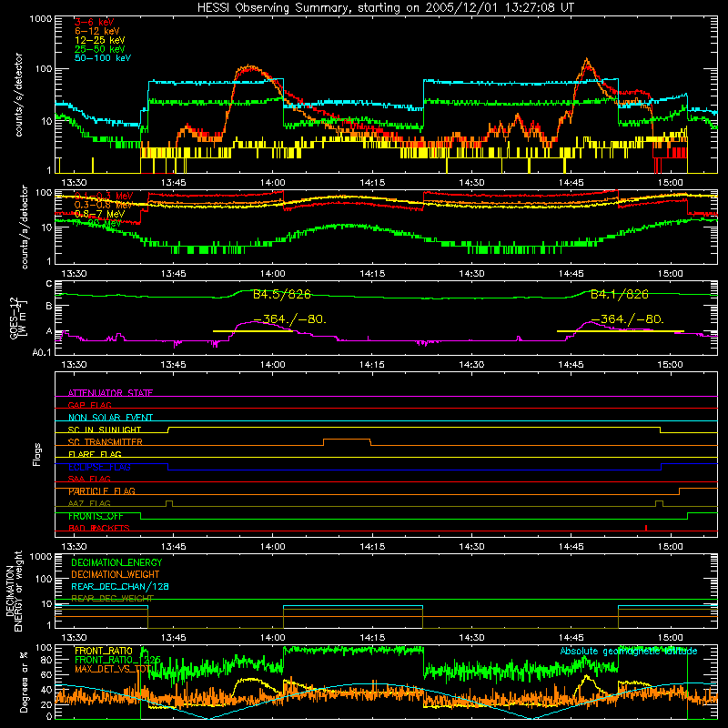The width and height of the screenshot is (728, 728).
Task: Click the BAD_PACKETS flag label
Action: click(x=99, y=528)
